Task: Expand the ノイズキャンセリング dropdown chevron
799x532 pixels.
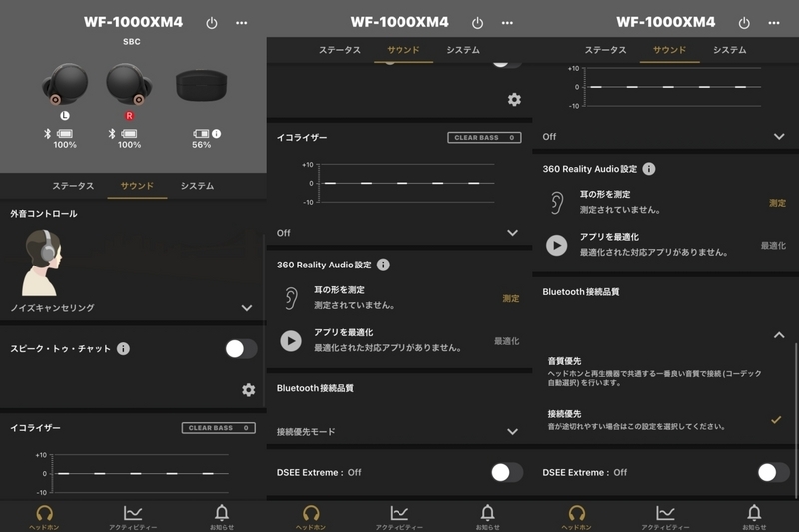Action: pyautogui.click(x=247, y=308)
